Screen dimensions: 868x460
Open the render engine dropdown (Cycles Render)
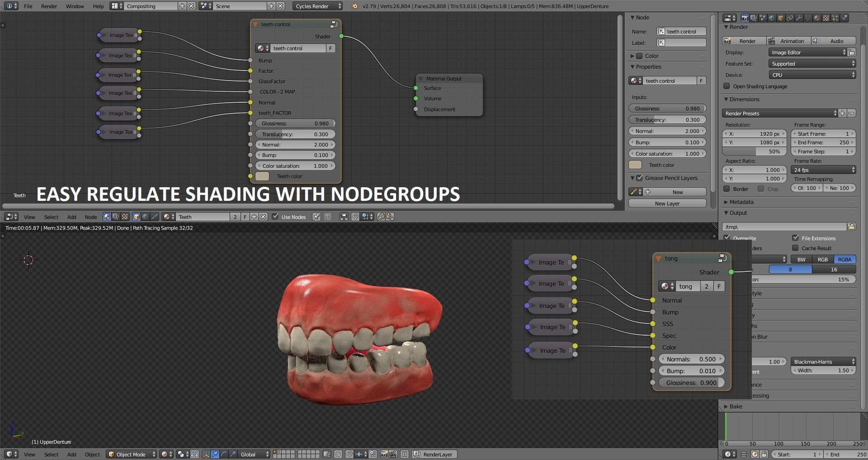tap(318, 6)
